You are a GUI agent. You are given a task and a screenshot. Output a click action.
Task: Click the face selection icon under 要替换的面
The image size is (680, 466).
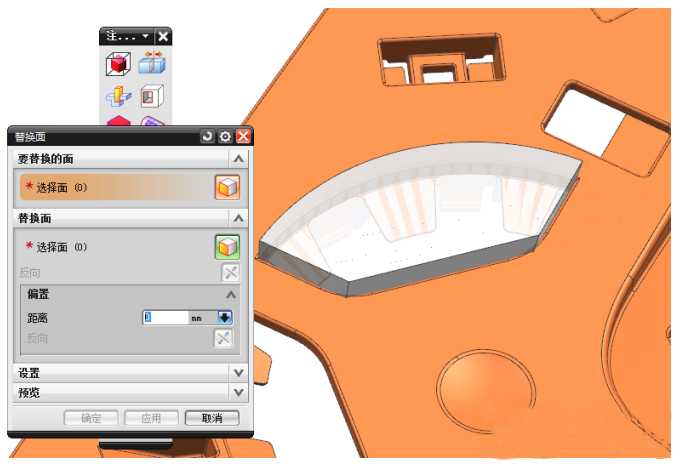pyautogui.click(x=227, y=187)
